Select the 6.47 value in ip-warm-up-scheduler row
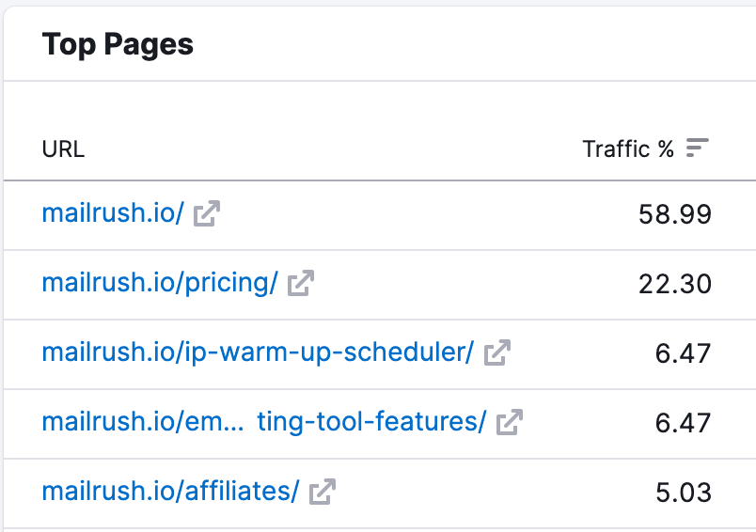756x532 pixels. [x=684, y=353]
